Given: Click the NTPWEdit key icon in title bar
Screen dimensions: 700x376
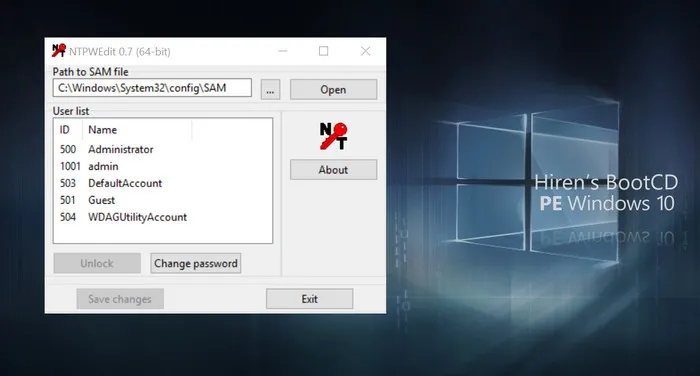Looking at the screenshot, I should click(58, 51).
